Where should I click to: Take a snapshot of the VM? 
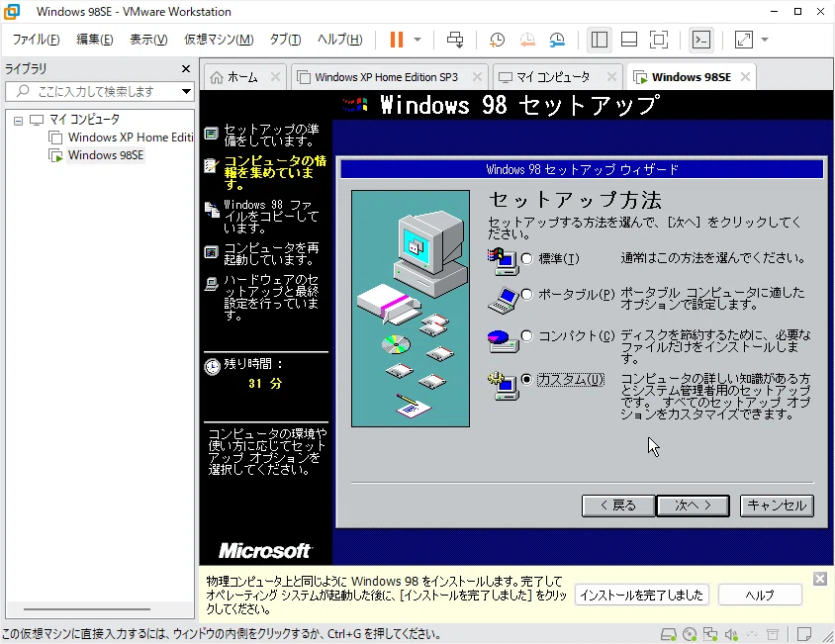[x=497, y=40]
